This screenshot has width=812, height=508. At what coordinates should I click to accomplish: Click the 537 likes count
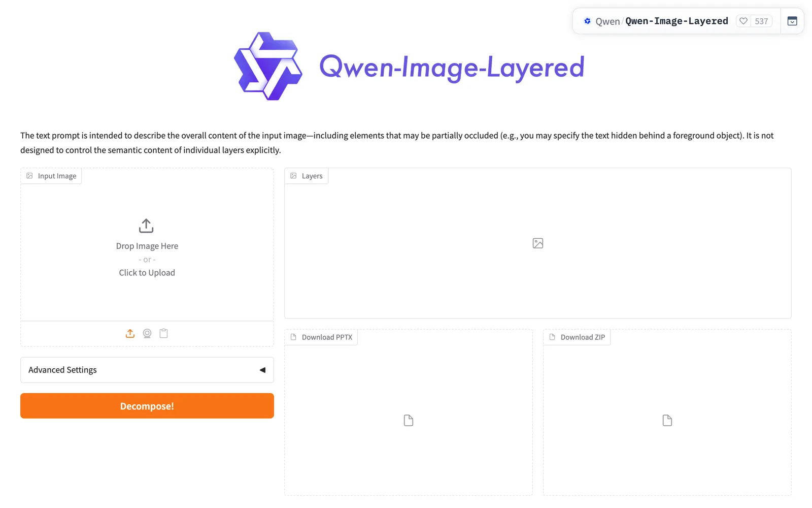coord(761,21)
